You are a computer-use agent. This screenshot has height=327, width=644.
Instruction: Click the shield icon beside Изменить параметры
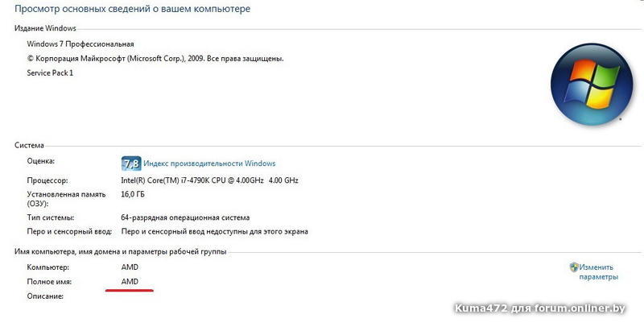coord(573,267)
